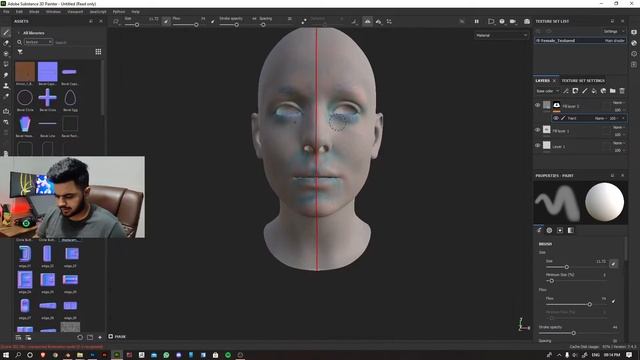The width and height of the screenshot is (640, 360).
Task: Open the File menu
Action: point(6,12)
